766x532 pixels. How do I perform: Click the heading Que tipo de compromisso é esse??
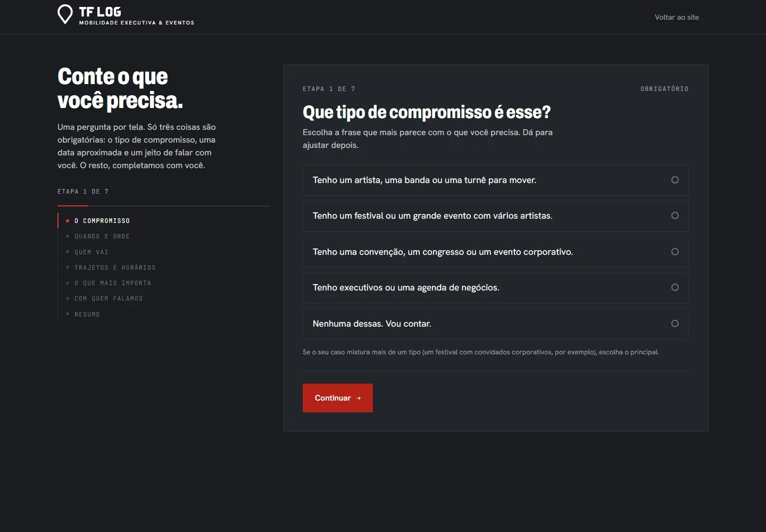pyautogui.click(x=427, y=112)
